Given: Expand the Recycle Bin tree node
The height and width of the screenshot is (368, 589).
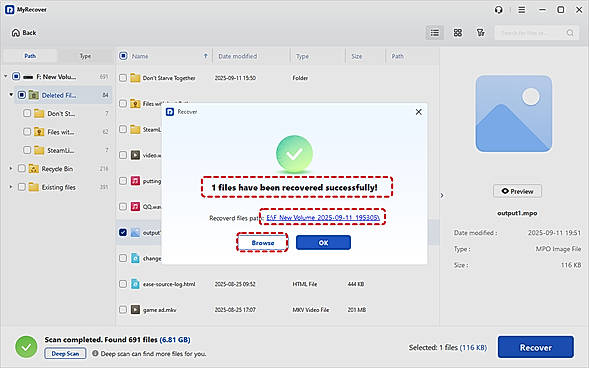Looking at the screenshot, I should click(x=11, y=169).
